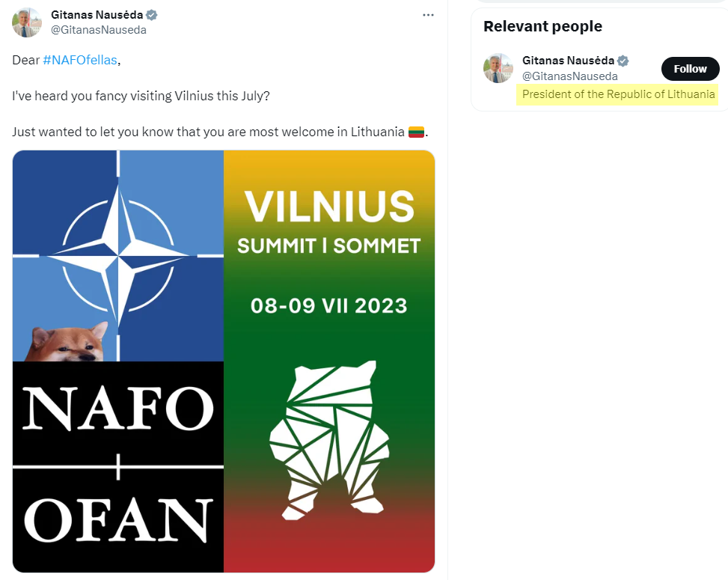Open the Vilnius Summit image attachment
The height and width of the screenshot is (580, 728).
[x=224, y=361]
